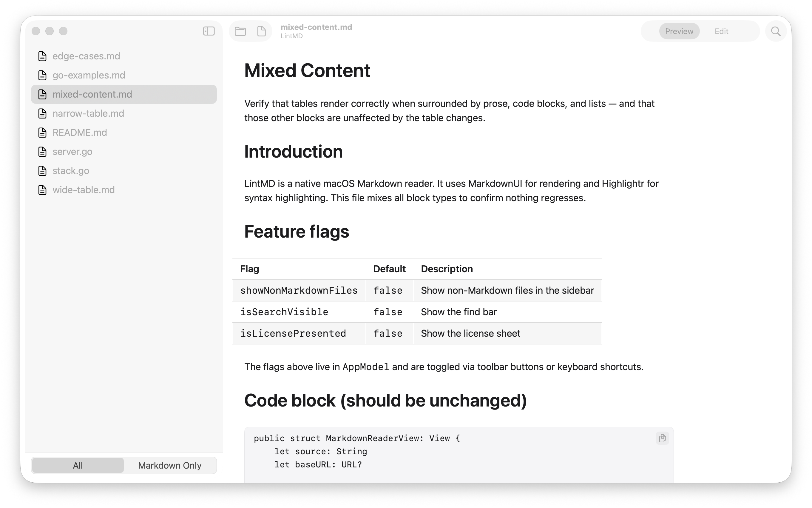Open folder icon in toolbar

tap(240, 31)
